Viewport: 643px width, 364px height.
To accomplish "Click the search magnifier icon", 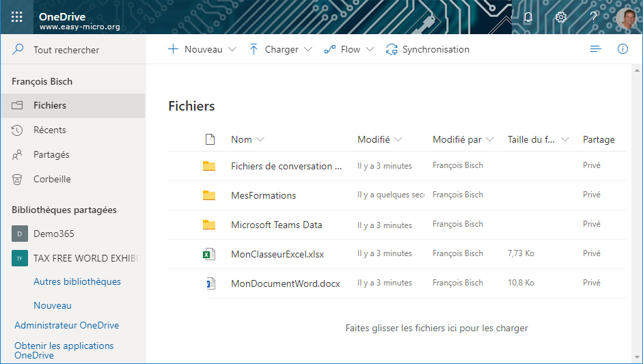I will coord(18,50).
